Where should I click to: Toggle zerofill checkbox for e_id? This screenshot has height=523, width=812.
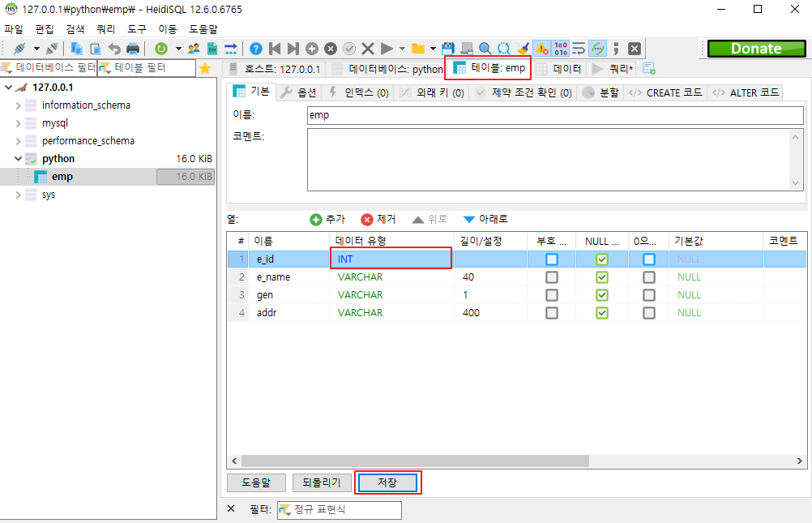point(649,259)
